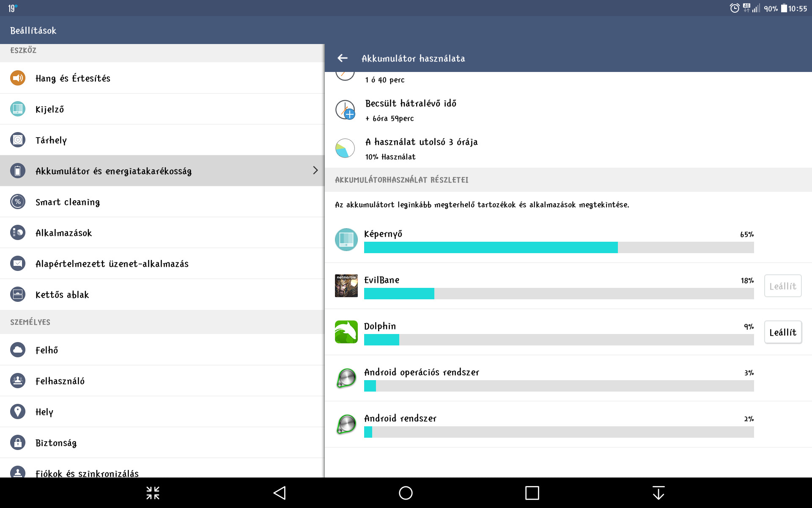Image resolution: width=812 pixels, height=508 pixels.
Task: Expand the Akkumulátor és energiatakarékosság chevron
Action: [x=315, y=170]
